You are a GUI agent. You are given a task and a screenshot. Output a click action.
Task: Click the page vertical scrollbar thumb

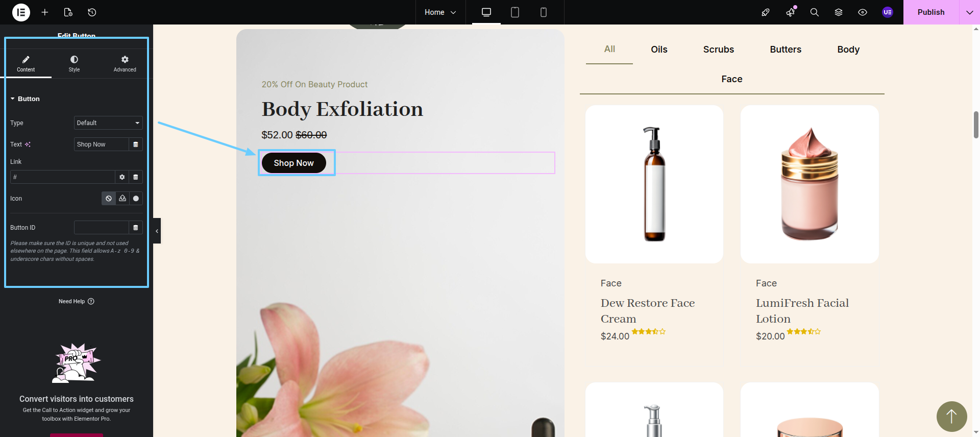(976, 125)
